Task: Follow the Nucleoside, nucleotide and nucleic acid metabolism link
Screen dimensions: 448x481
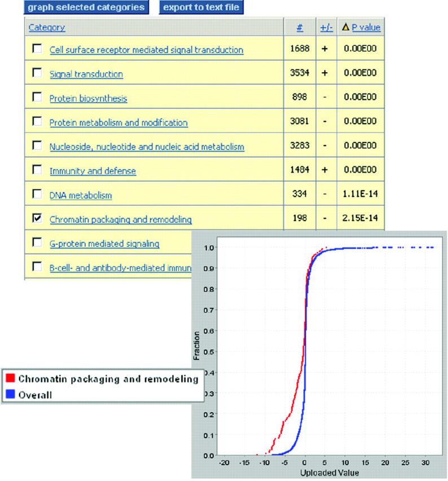Action: click(147, 147)
